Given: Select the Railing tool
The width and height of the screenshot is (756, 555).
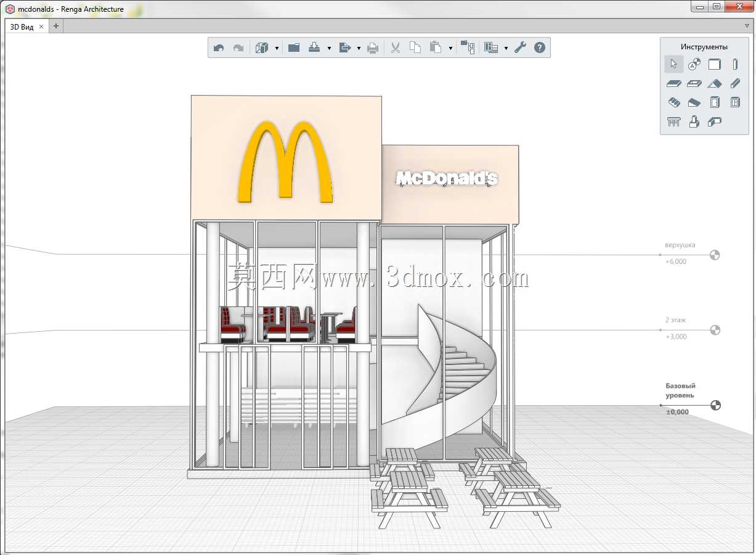Looking at the screenshot, I should click(673, 121).
